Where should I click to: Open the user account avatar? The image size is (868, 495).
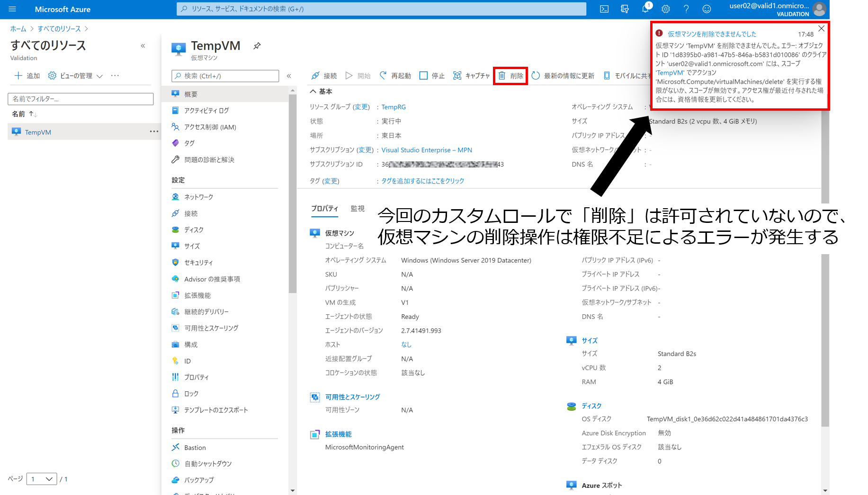tap(819, 9)
